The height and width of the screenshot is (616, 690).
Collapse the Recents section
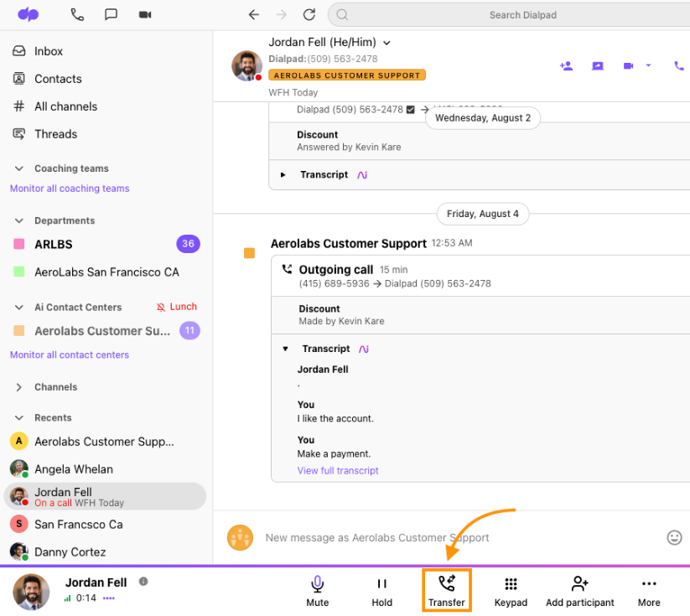(x=19, y=417)
